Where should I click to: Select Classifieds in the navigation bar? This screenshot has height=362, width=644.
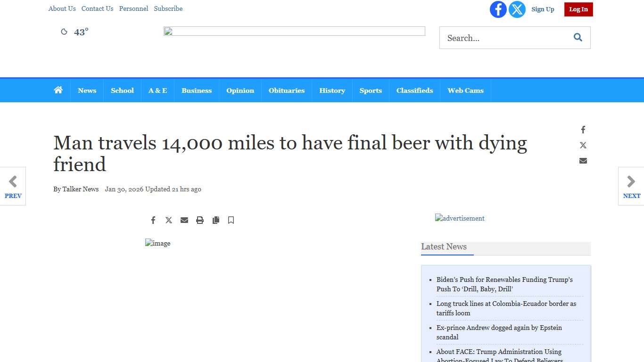click(x=415, y=90)
